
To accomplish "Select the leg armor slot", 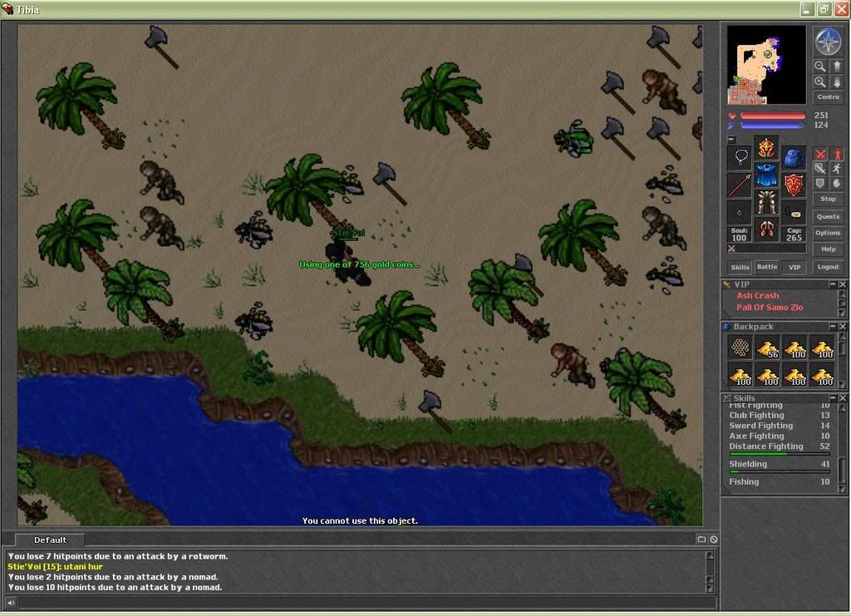I will point(766,203).
